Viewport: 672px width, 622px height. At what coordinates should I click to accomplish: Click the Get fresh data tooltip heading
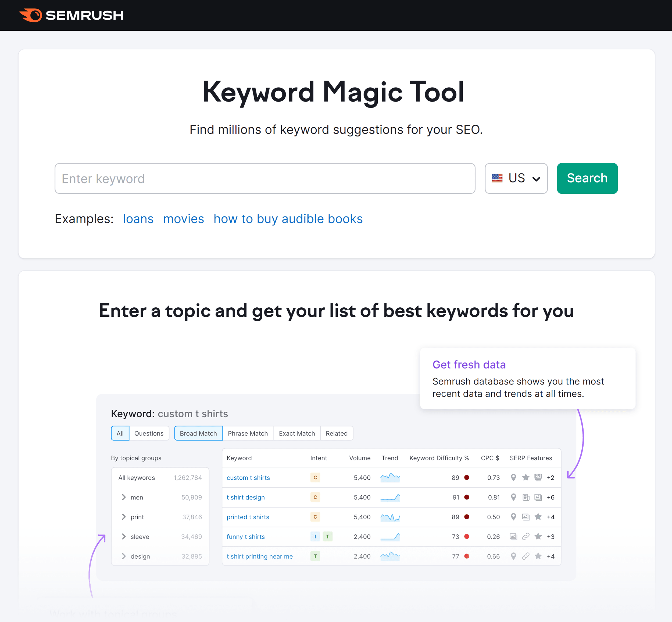[469, 365]
